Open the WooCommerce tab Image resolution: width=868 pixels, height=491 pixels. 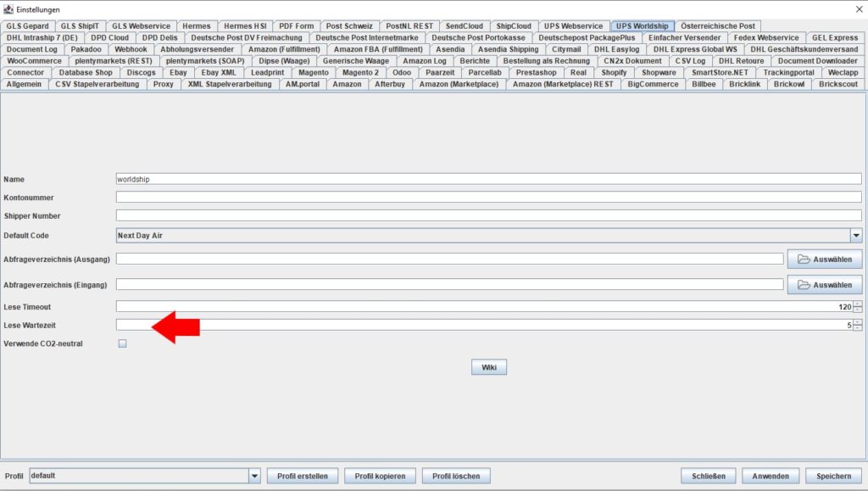34,61
